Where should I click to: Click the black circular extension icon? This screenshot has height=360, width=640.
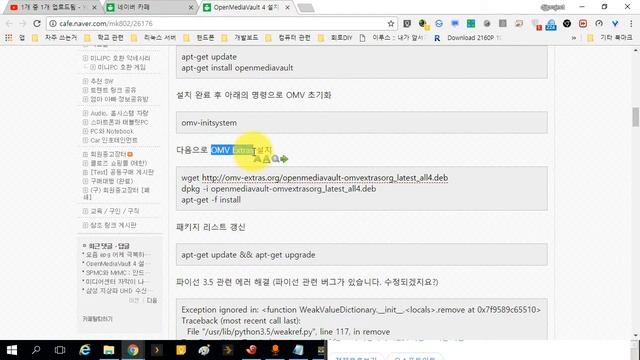tap(567, 24)
